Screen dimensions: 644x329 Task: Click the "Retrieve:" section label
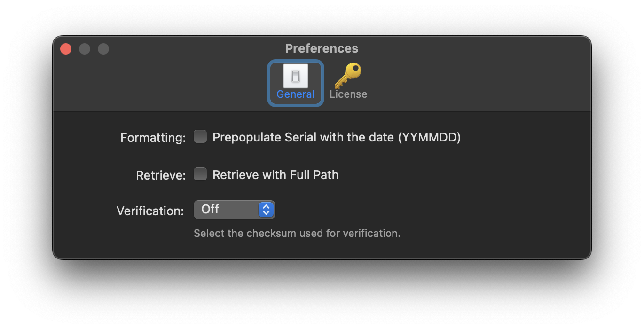point(161,175)
